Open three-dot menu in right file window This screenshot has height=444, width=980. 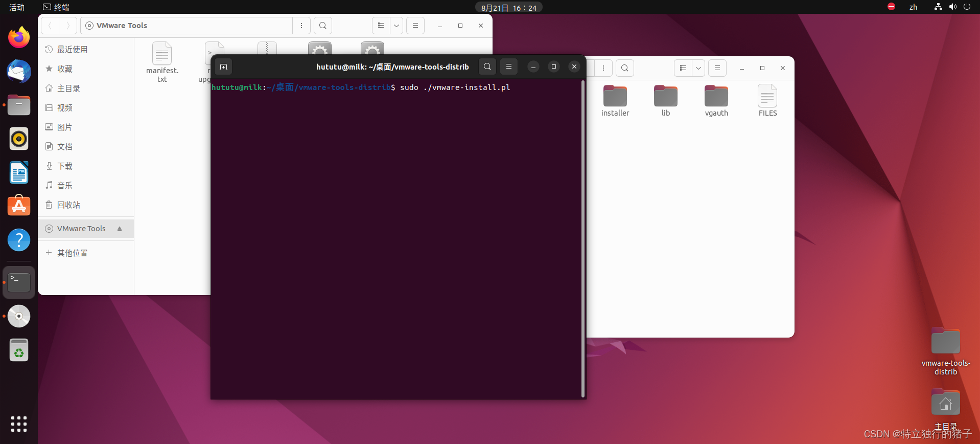tap(603, 68)
